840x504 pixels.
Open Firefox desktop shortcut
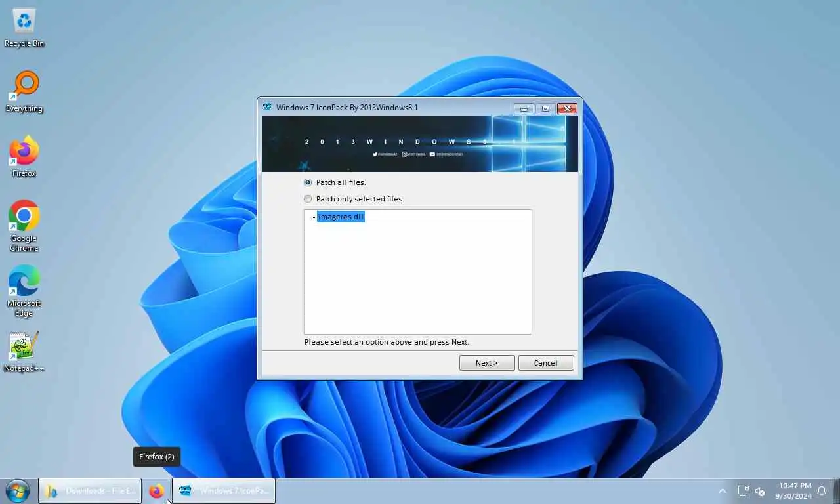pyautogui.click(x=24, y=157)
